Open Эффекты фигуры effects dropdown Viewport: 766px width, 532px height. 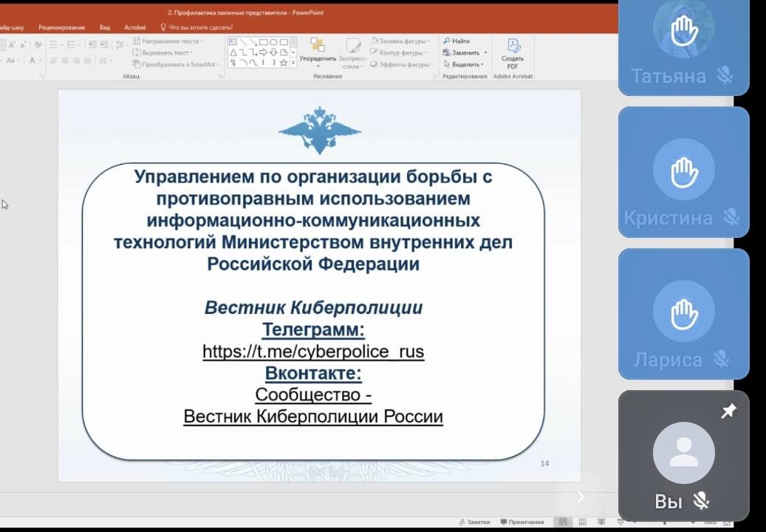click(402, 64)
